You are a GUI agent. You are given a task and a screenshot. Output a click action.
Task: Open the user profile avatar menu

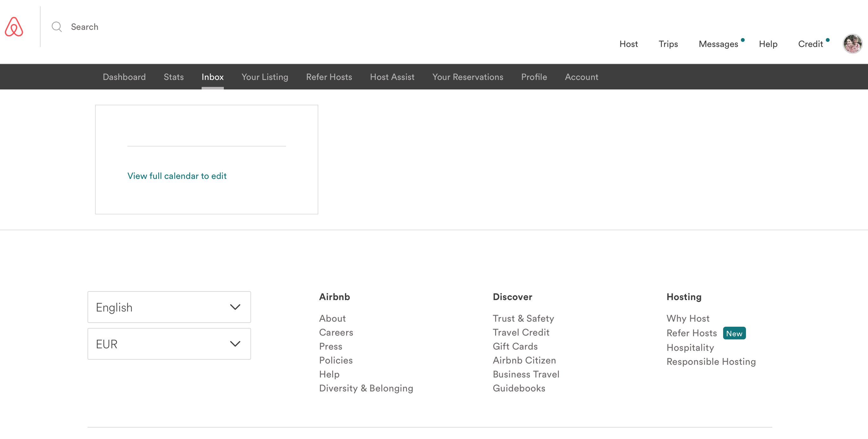pos(852,44)
